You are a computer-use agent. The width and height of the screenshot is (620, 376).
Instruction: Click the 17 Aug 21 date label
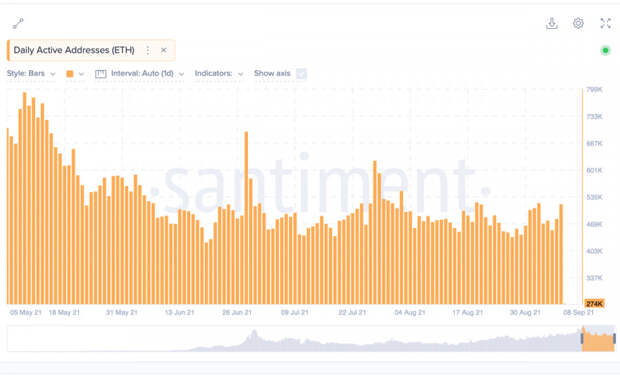coord(468,312)
